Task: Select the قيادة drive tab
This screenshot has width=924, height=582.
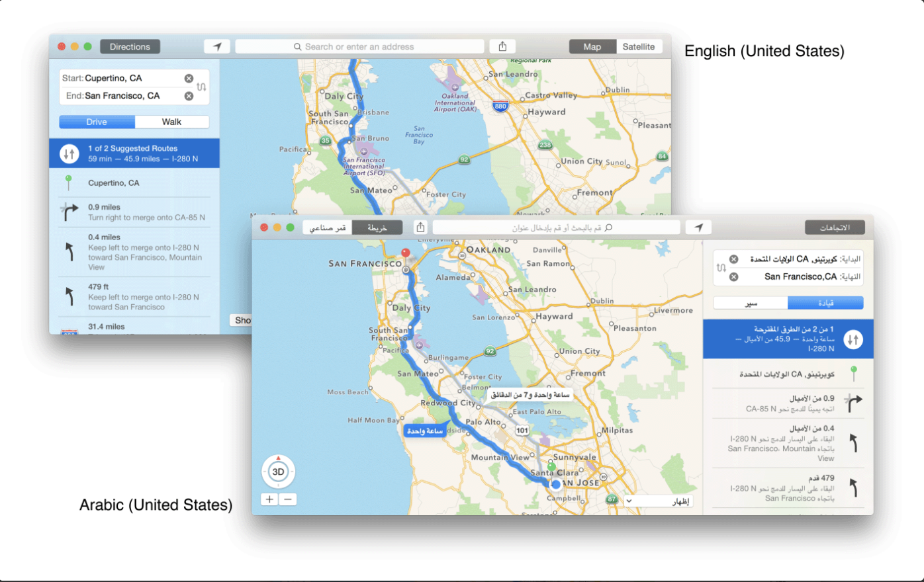Action: pyautogui.click(x=825, y=303)
